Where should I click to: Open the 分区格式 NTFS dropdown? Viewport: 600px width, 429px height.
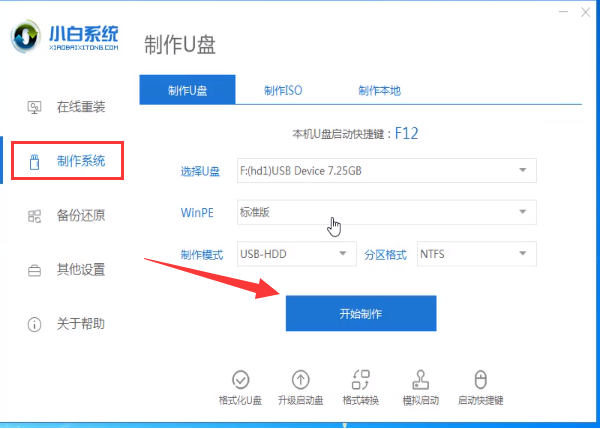point(522,254)
